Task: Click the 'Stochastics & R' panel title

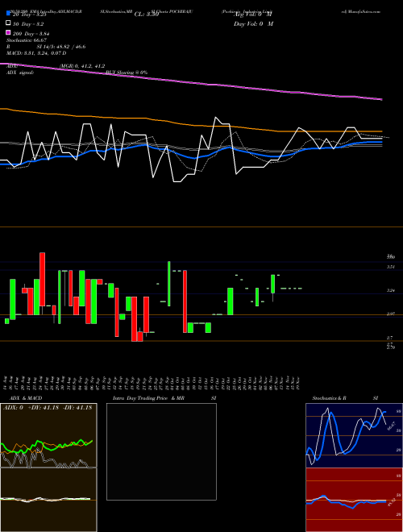Action: tap(330, 398)
